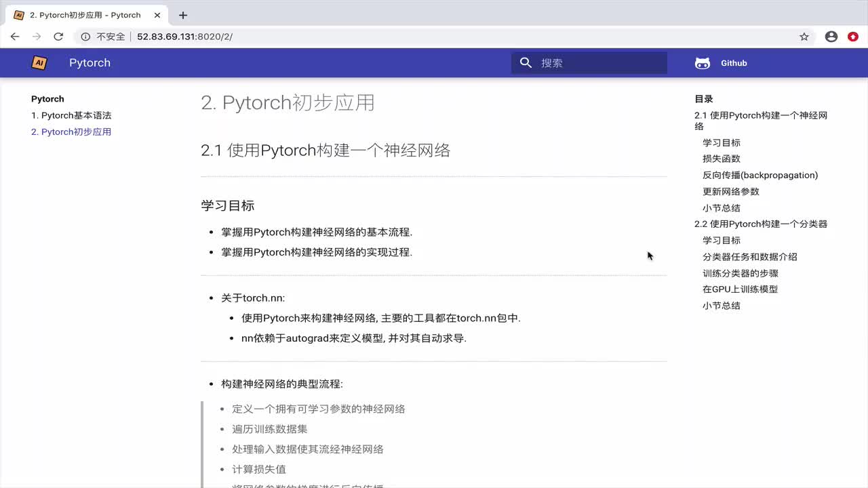Click the search magnifier icon
The width and height of the screenshot is (868, 488).
526,63
